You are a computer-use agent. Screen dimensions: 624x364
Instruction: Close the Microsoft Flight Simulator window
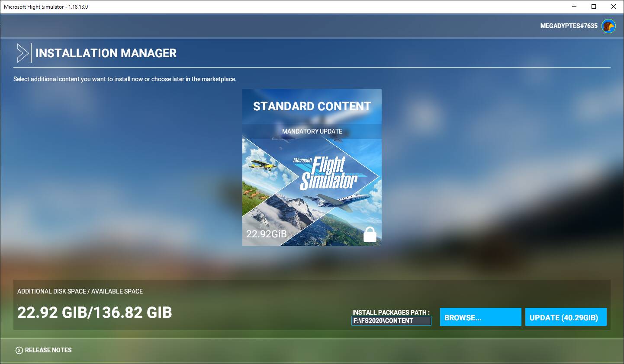[x=614, y=6]
